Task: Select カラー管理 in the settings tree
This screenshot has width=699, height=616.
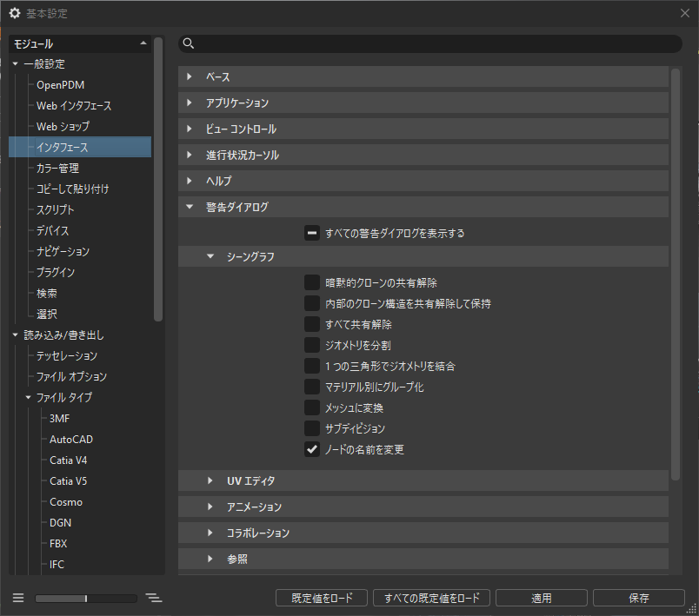Action: tap(62, 168)
